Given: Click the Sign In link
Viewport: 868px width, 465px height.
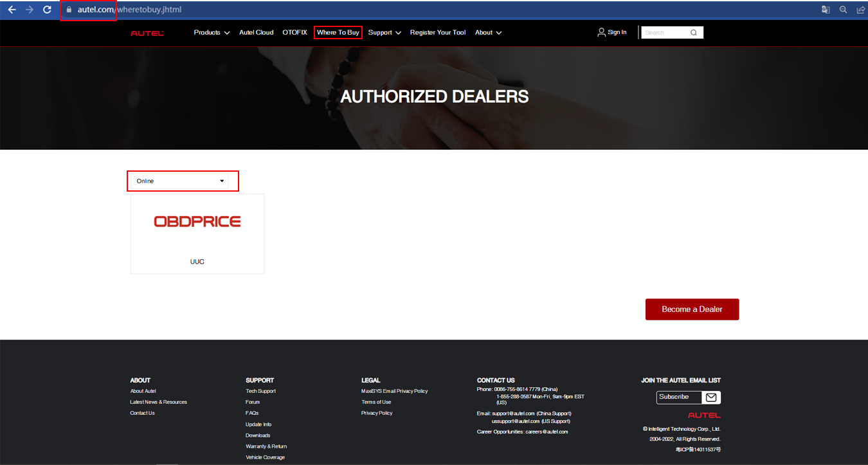Looking at the screenshot, I should (x=617, y=32).
